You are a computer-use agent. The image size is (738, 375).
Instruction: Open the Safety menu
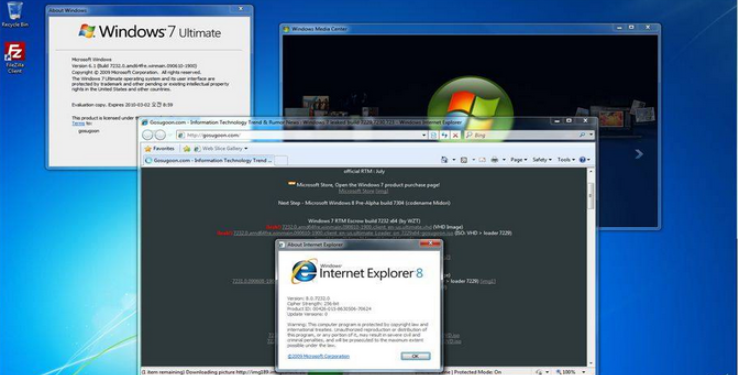click(x=542, y=160)
